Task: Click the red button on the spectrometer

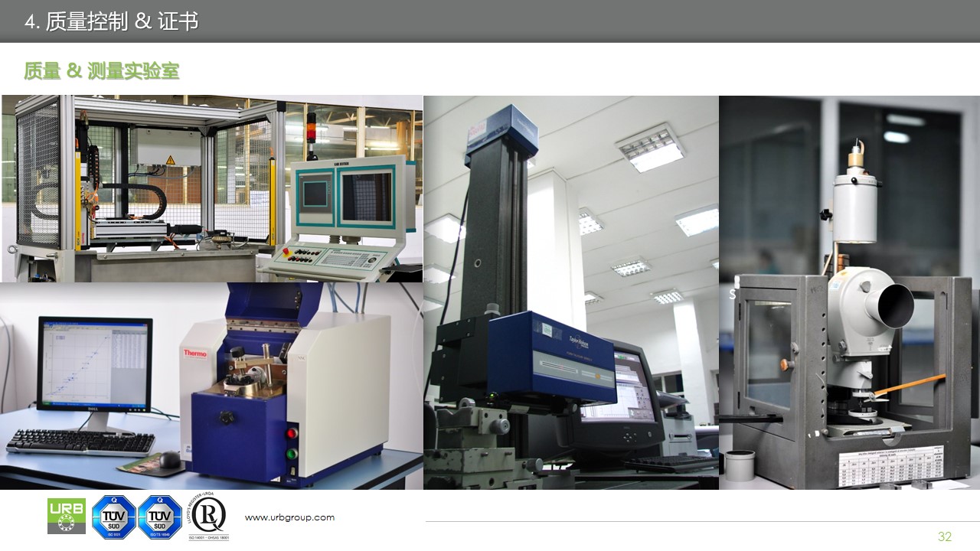Action: (291, 434)
